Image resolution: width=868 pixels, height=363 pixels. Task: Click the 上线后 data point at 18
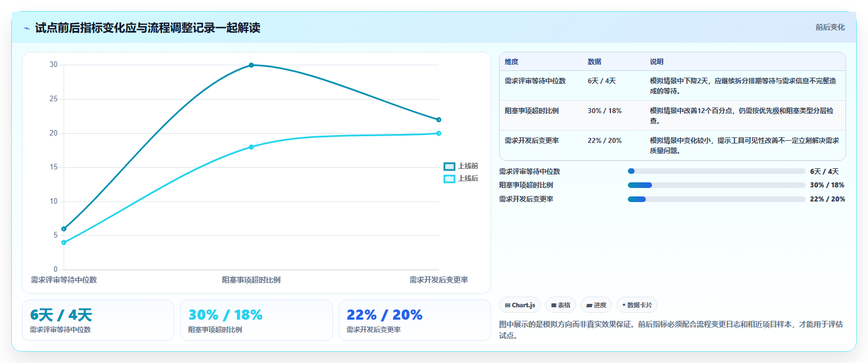(x=251, y=147)
